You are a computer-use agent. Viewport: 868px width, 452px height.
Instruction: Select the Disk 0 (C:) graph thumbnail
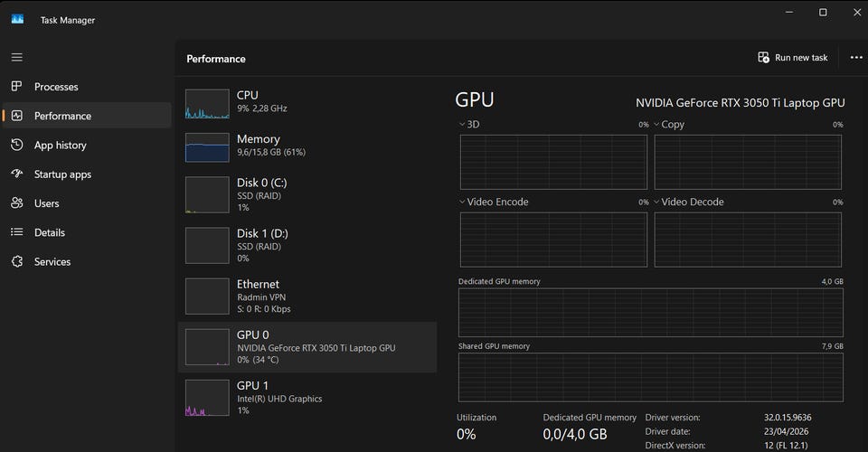click(x=207, y=194)
